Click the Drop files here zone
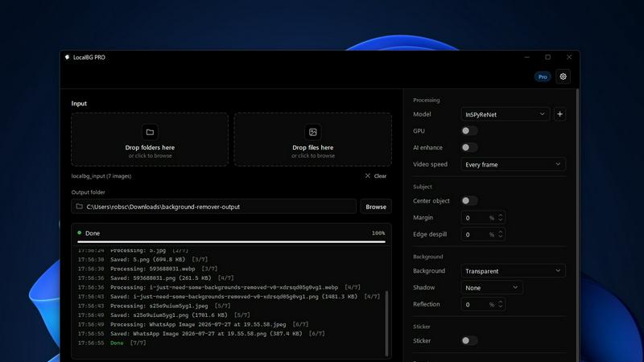Screen dimensions: 644x362 (313, 139)
